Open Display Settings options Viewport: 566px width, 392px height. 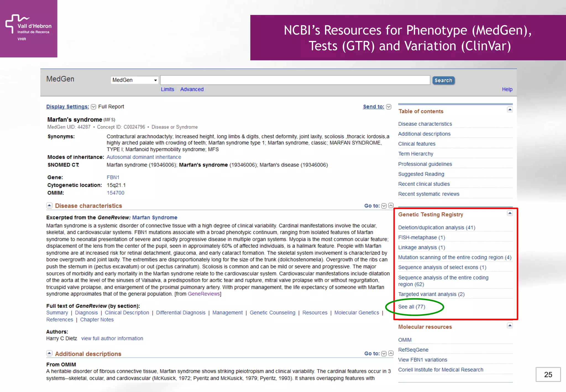pos(68,107)
